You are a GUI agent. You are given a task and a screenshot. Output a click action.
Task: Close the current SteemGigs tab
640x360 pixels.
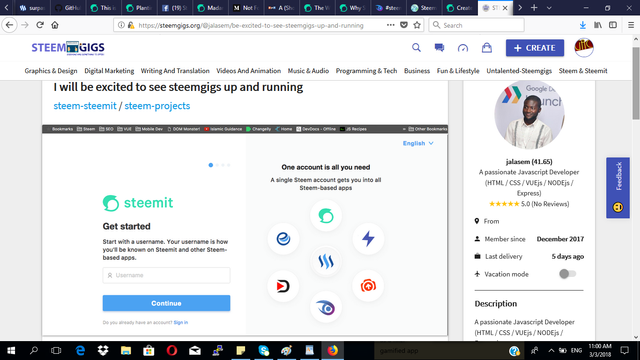(505, 8)
